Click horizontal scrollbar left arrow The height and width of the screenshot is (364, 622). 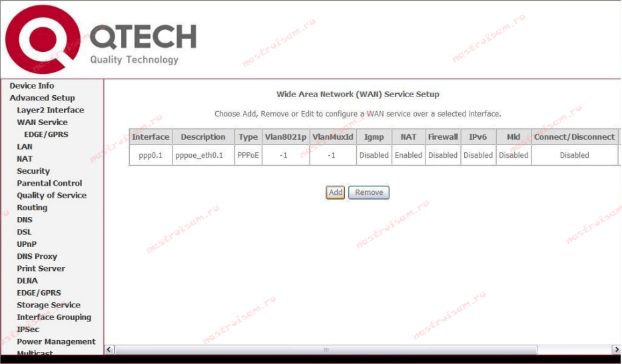[x=111, y=349]
